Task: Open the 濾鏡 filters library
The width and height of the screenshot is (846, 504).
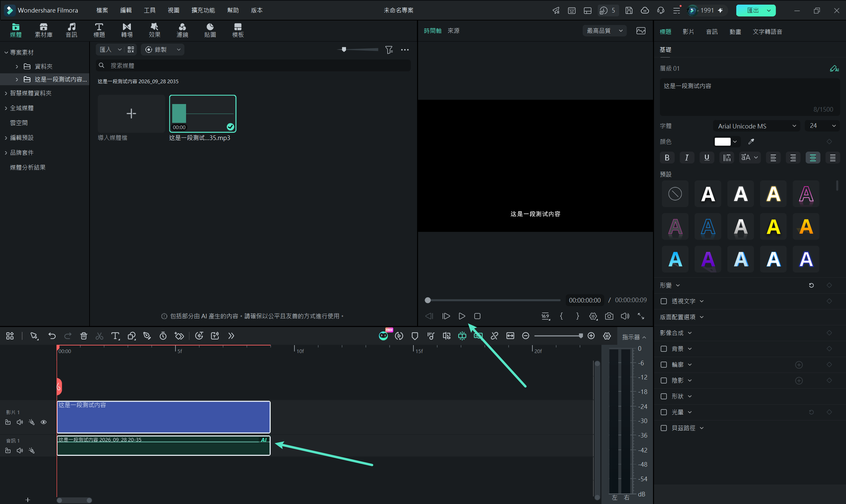Action: click(182, 30)
